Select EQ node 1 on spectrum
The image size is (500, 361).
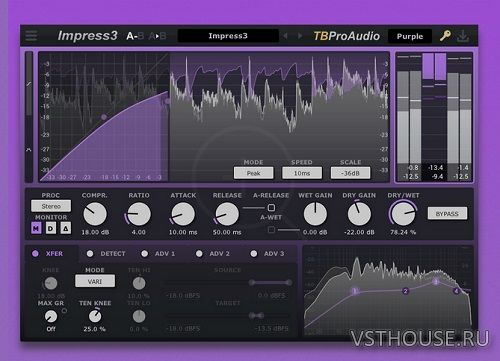[x=355, y=291]
